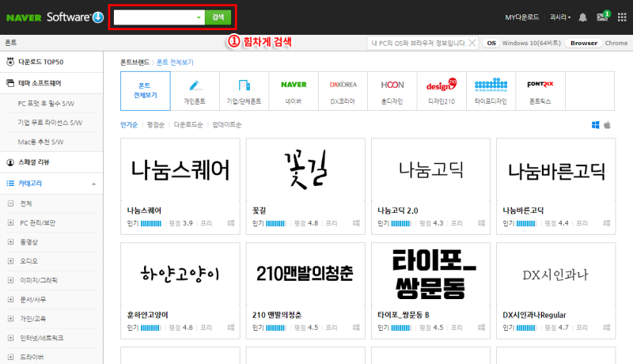Open the notifications bell icon
The height and width of the screenshot is (364, 633).
[x=582, y=17]
